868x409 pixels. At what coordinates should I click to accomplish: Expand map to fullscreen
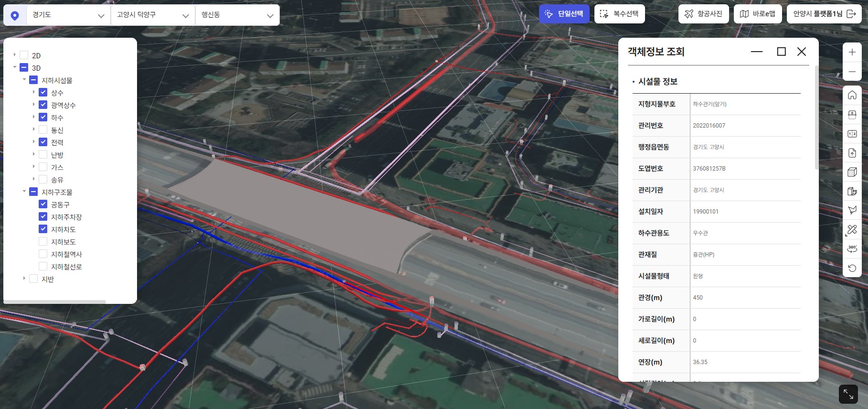pyautogui.click(x=848, y=394)
